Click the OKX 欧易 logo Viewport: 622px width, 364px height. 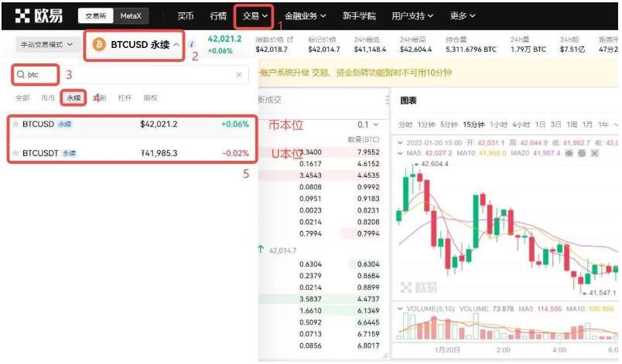[39, 16]
